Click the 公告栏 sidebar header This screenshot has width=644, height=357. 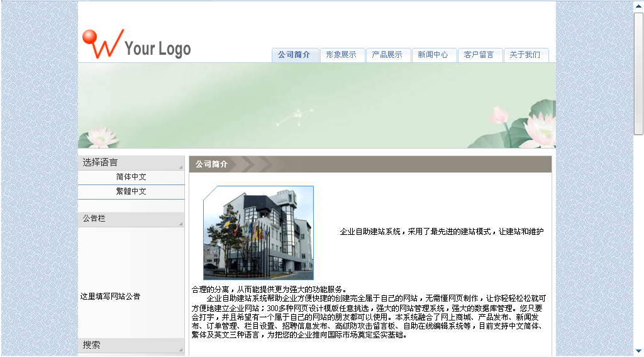pyautogui.click(x=131, y=219)
